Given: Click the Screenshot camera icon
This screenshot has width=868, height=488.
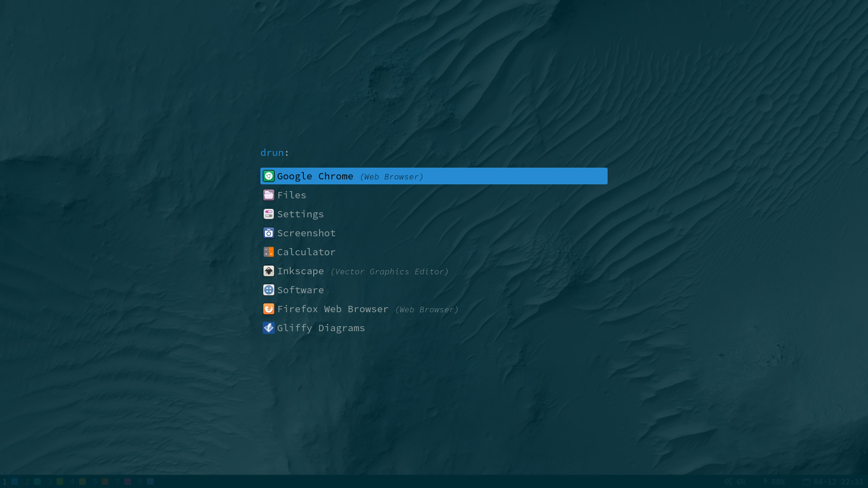Looking at the screenshot, I should coord(269,233).
